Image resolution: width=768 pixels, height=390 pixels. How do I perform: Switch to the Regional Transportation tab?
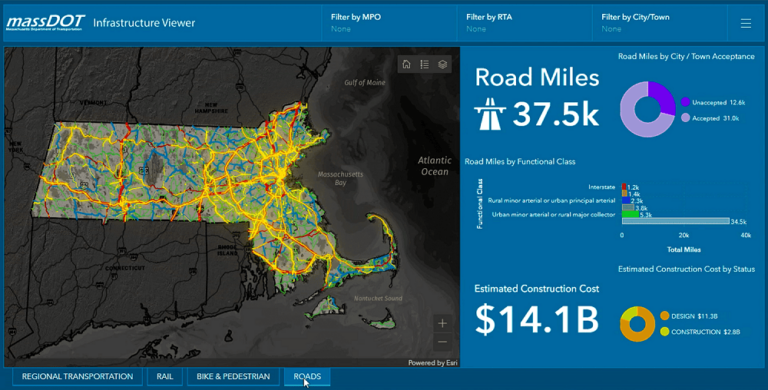click(77, 377)
